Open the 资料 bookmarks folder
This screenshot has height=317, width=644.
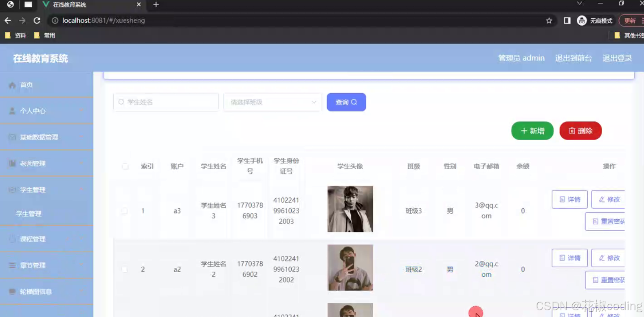pos(15,35)
